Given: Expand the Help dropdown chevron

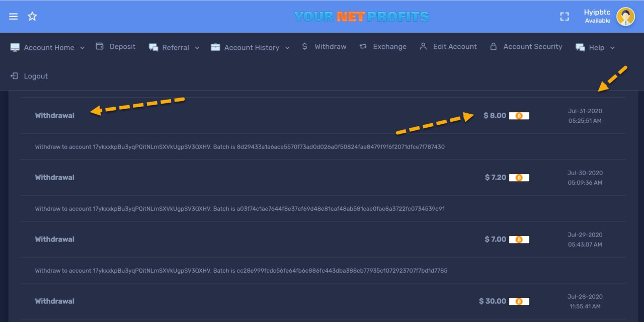Looking at the screenshot, I should coord(612,48).
